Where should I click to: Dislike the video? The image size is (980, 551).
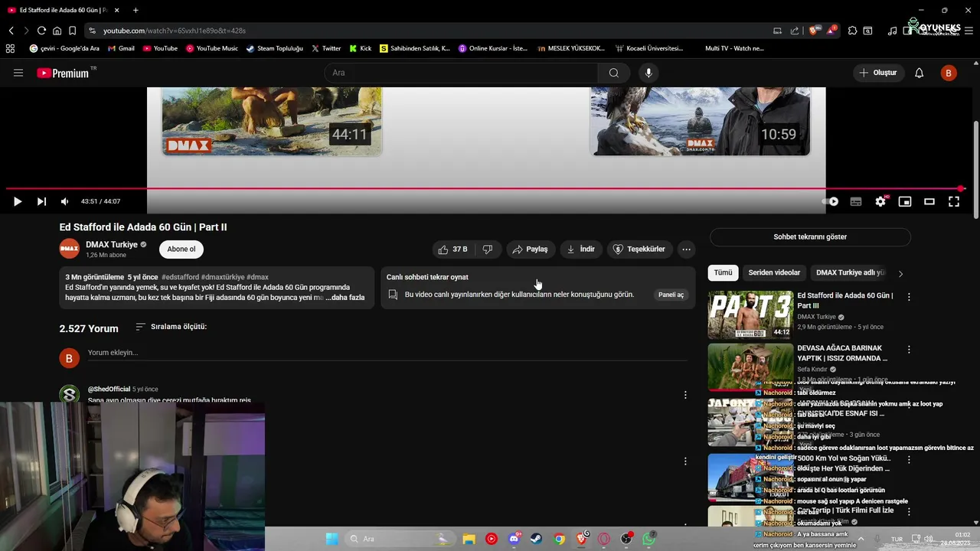coord(488,249)
